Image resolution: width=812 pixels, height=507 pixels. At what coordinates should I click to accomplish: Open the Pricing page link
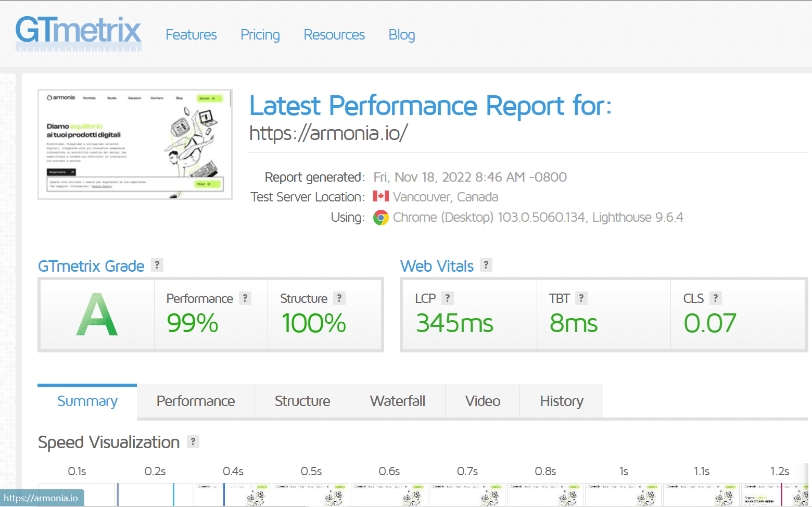click(x=260, y=35)
